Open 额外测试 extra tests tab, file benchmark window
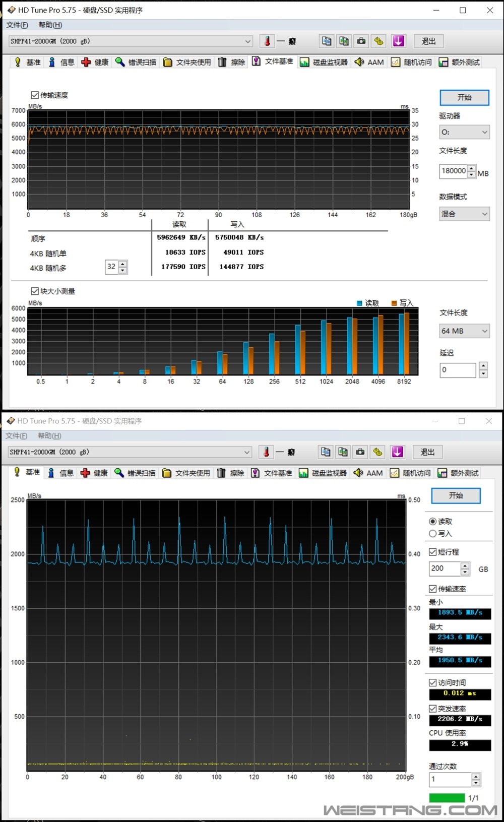Image resolution: width=504 pixels, height=822 pixels. point(459,62)
